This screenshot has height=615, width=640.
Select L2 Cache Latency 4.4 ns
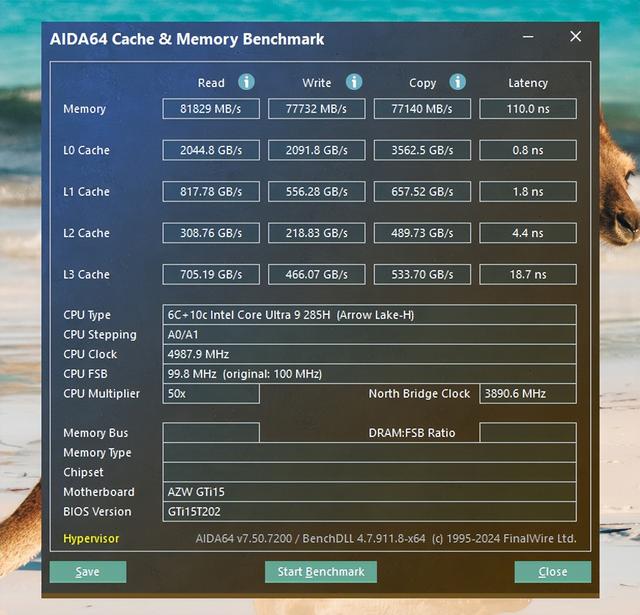tap(528, 233)
